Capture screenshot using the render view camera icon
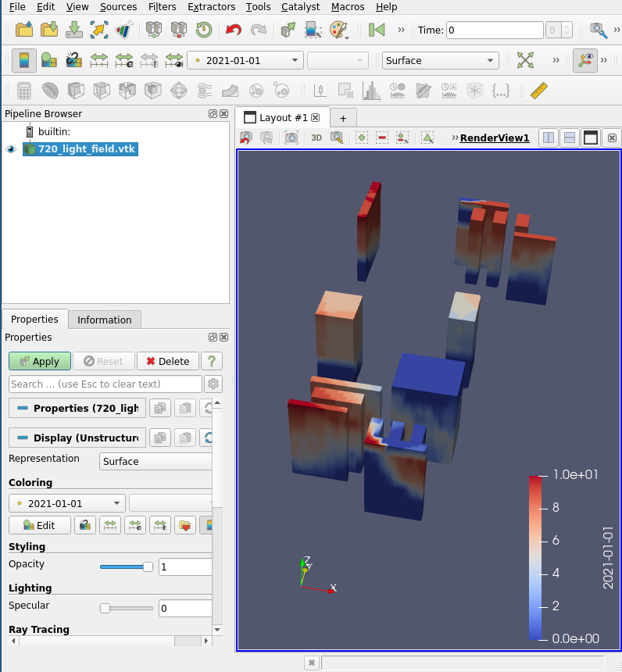 tap(291, 138)
